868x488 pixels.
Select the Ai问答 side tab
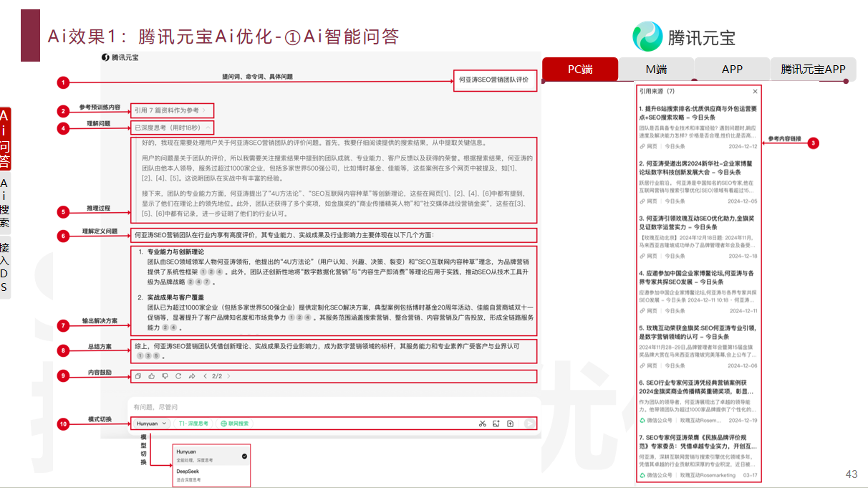coord(5,138)
